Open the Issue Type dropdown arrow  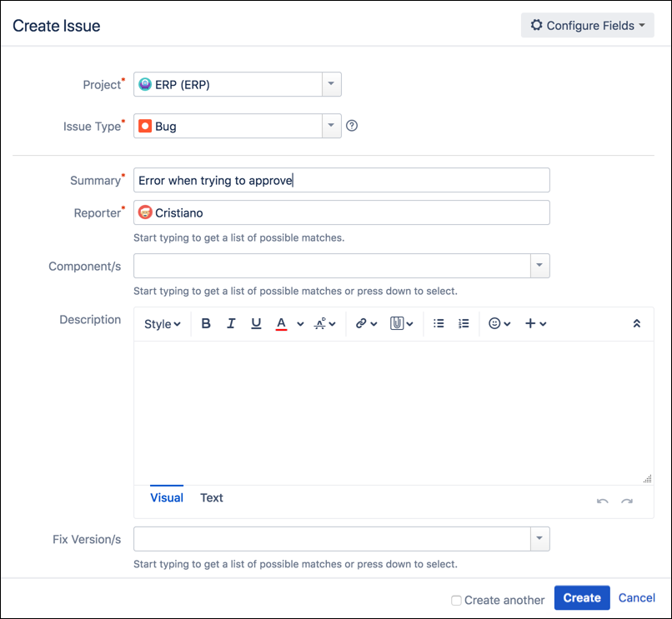pos(331,127)
